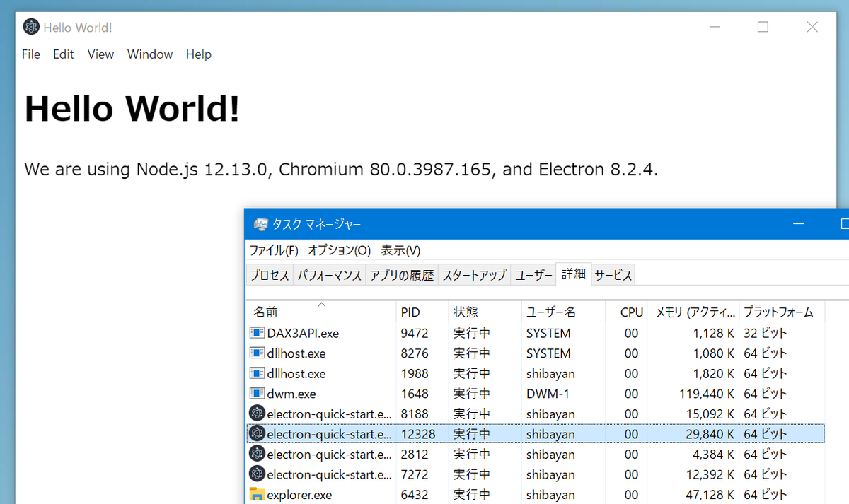Switch to the プロセス tab
The image size is (849, 504).
270,276
